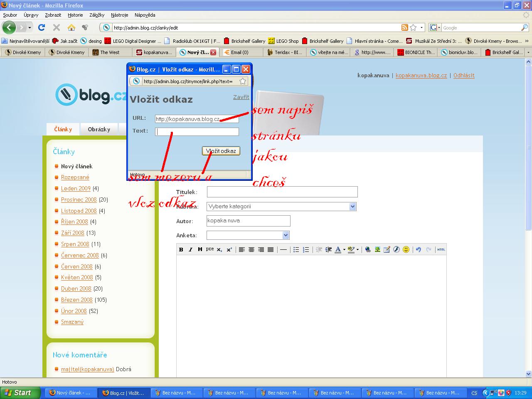Click the insert Flash media icon
Screen dimensions: 532x399
[397, 249]
